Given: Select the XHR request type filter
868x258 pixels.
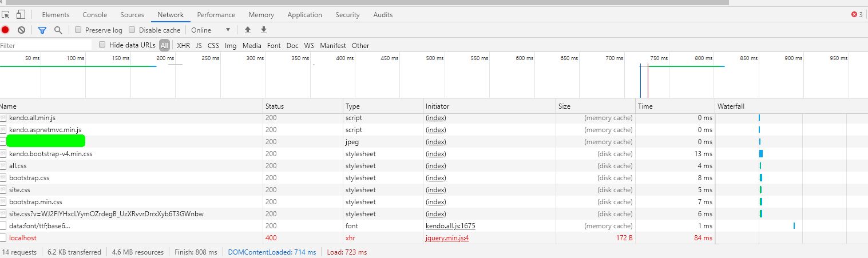Looking at the screenshot, I should click(x=183, y=46).
